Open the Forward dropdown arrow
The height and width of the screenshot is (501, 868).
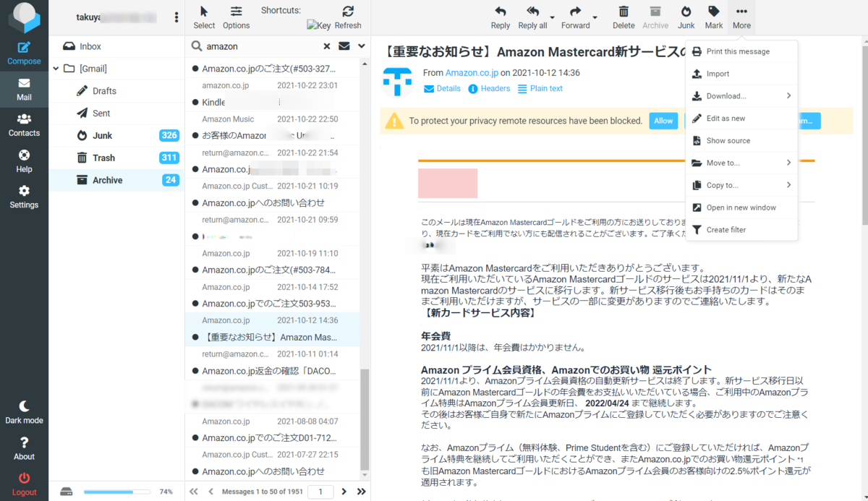click(x=596, y=17)
